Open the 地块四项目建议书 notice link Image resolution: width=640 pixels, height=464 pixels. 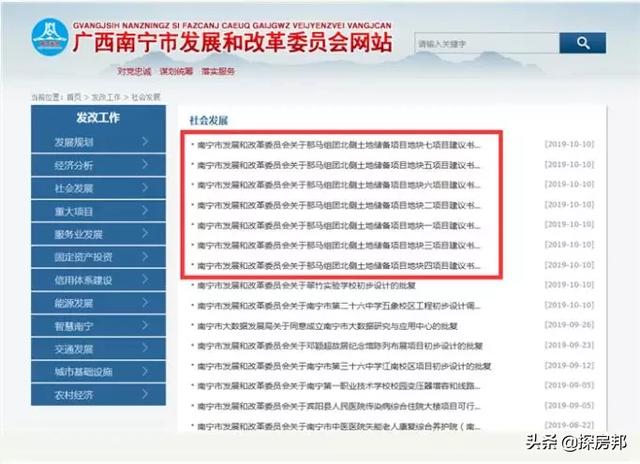coord(339,266)
